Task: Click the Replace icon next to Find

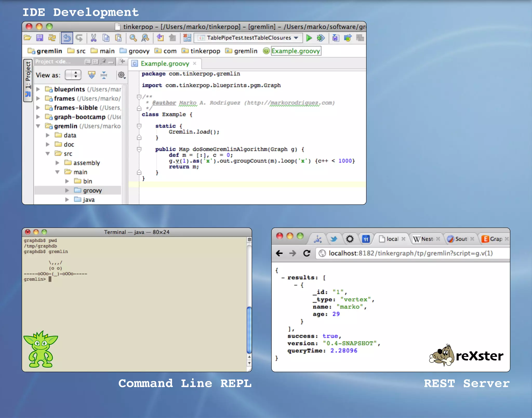Action: click(x=145, y=38)
